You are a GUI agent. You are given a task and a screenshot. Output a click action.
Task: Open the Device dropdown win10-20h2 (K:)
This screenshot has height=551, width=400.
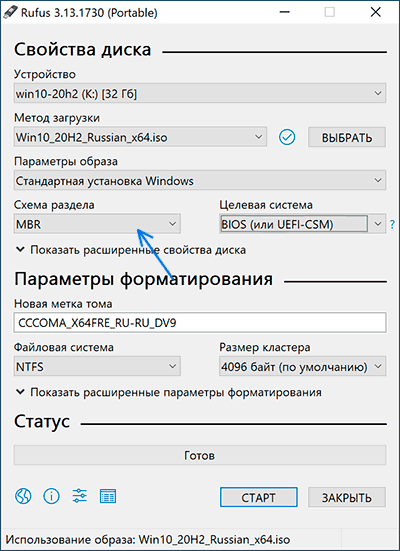(200, 93)
